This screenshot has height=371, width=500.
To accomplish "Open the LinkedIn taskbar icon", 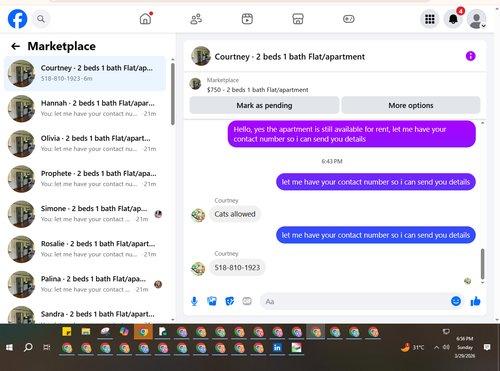I will point(277,348).
